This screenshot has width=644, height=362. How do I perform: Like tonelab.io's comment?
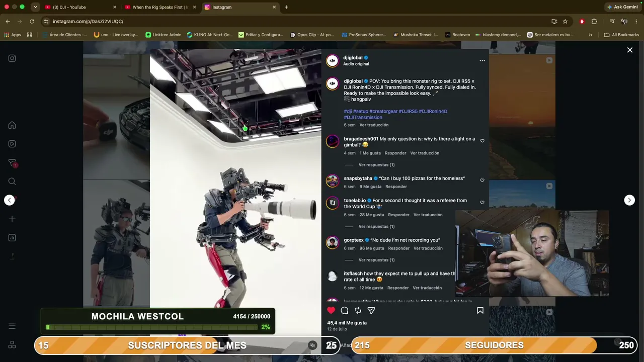coord(482,203)
